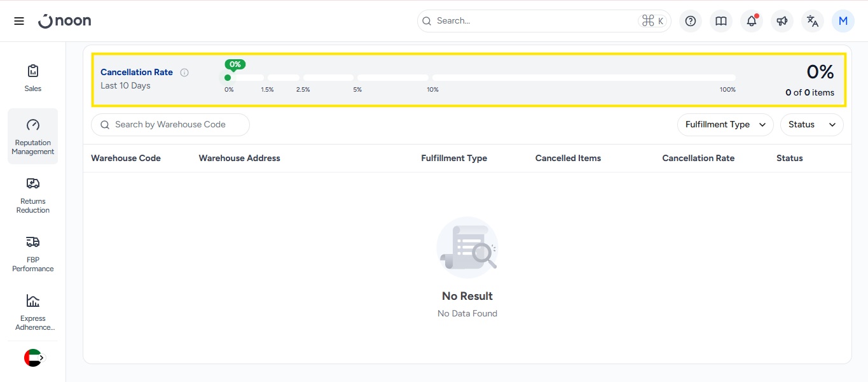
Task: Open the hamburger navigation menu
Action: click(19, 21)
